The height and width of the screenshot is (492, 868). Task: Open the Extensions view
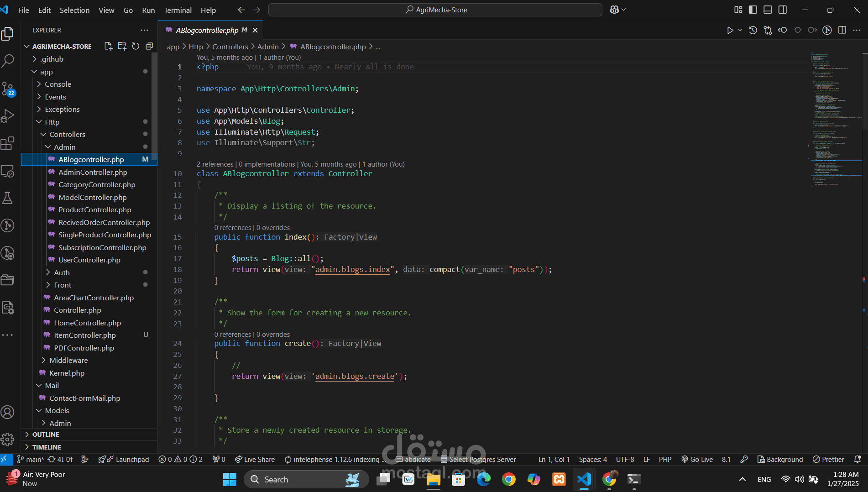click(8, 143)
